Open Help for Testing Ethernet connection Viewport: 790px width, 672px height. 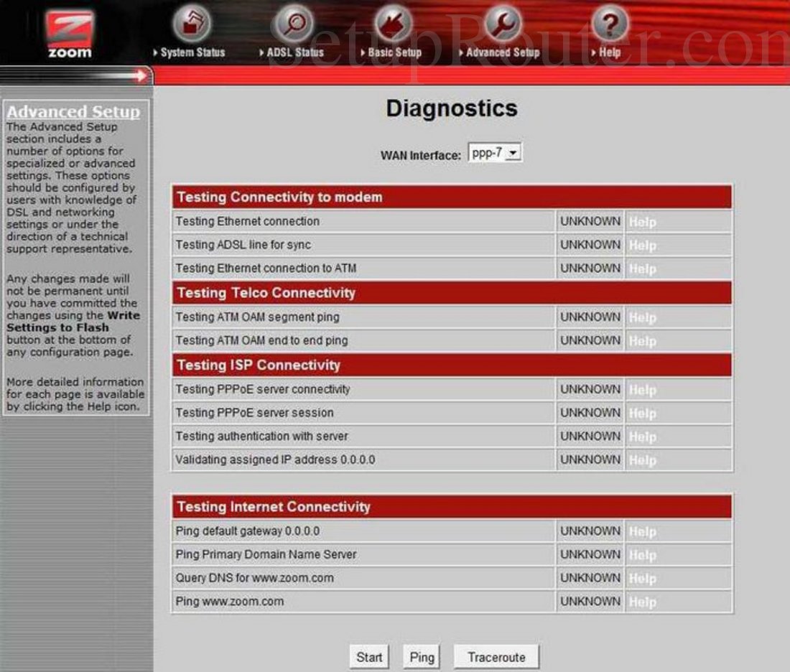pos(641,221)
